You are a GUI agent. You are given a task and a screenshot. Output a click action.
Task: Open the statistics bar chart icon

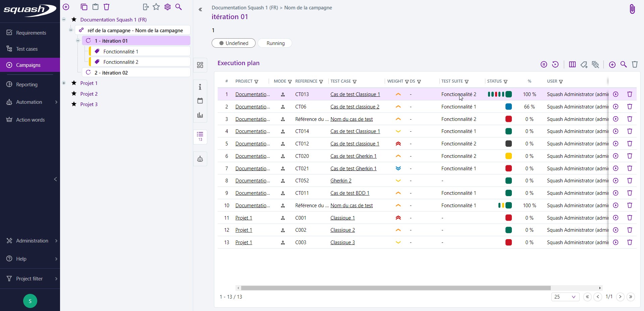(200, 115)
